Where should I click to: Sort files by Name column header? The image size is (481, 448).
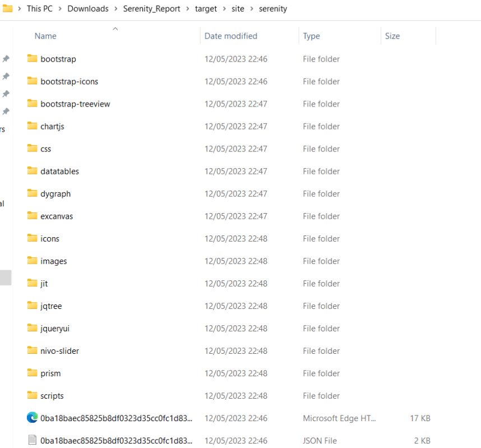click(x=45, y=36)
